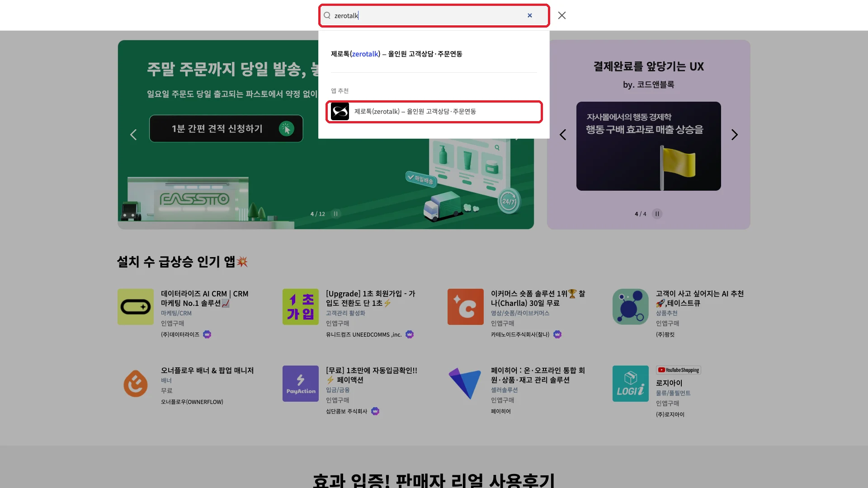Click the Charla orange app icon
This screenshot has height=488, width=868.
click(x=466, y=307)
